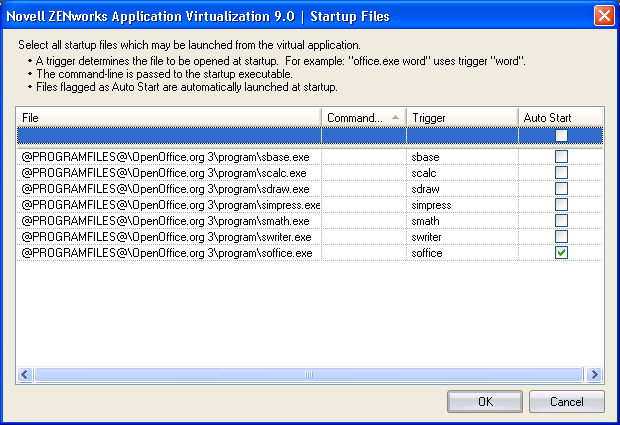Sort by the File column header
Viewport: 620px width, 425px height.
168,118
